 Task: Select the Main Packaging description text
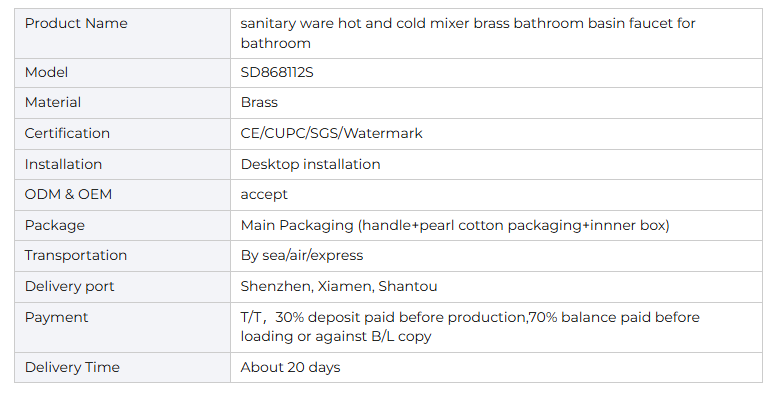pos(455,225)
